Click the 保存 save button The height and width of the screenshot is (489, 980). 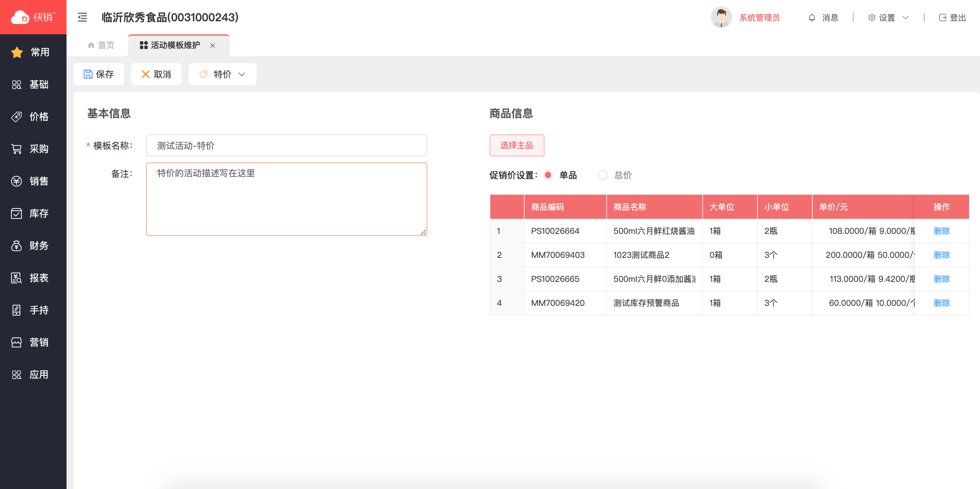99,74
